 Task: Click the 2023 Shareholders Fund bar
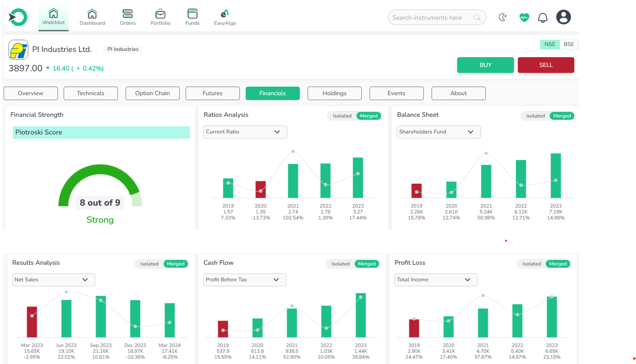point(556,175)
